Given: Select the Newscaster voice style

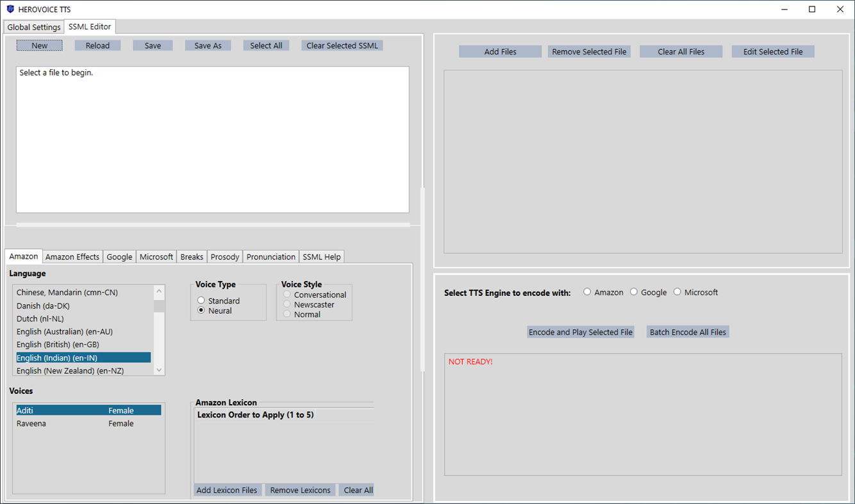Looking at the screenshot, I should (286, 304).
